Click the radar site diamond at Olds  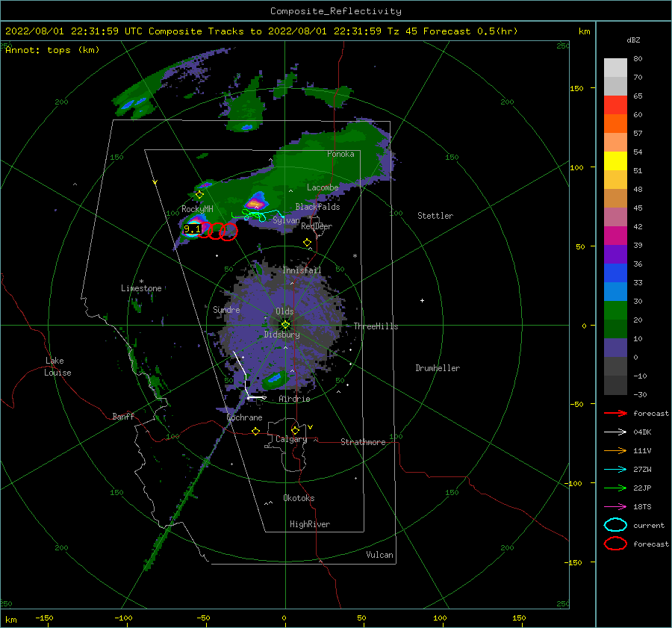pyautogui.click(x=285, y=325)
